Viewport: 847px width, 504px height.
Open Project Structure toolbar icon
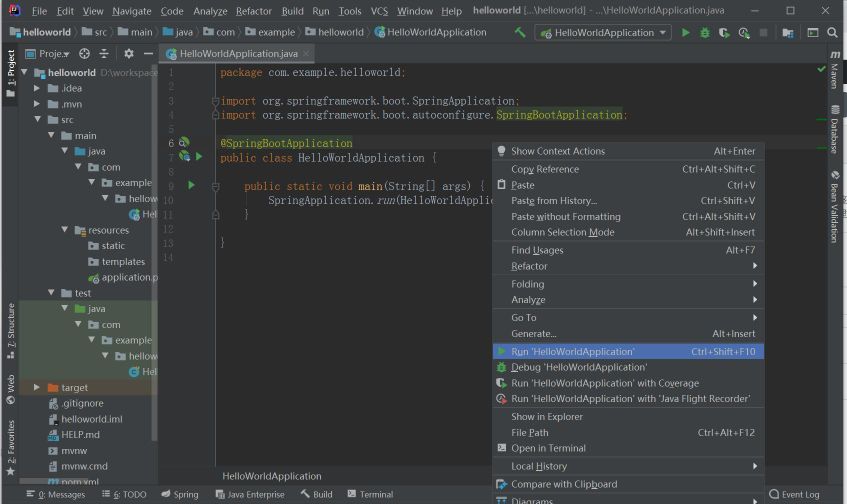coord(788,32)
